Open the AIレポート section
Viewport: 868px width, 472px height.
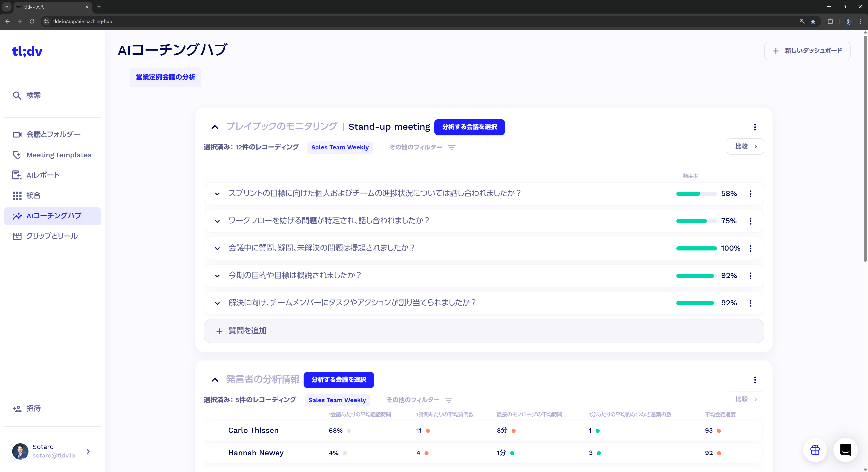(43, 175)
